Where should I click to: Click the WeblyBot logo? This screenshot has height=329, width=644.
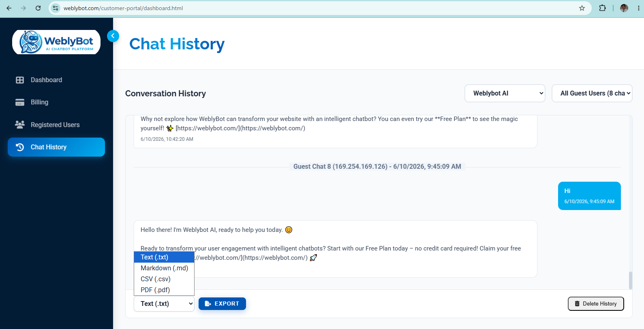click(56, 42)
